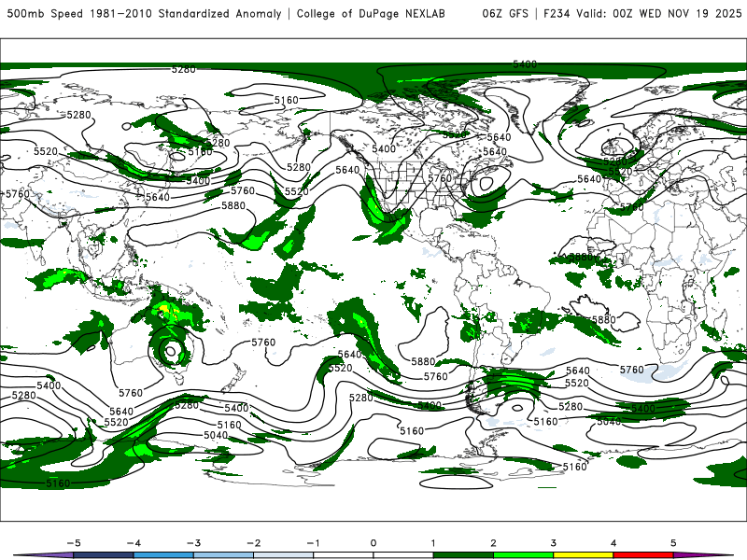Click the '5880' contour label over northwest Africa
747x560 pixels.
(581, 258)
